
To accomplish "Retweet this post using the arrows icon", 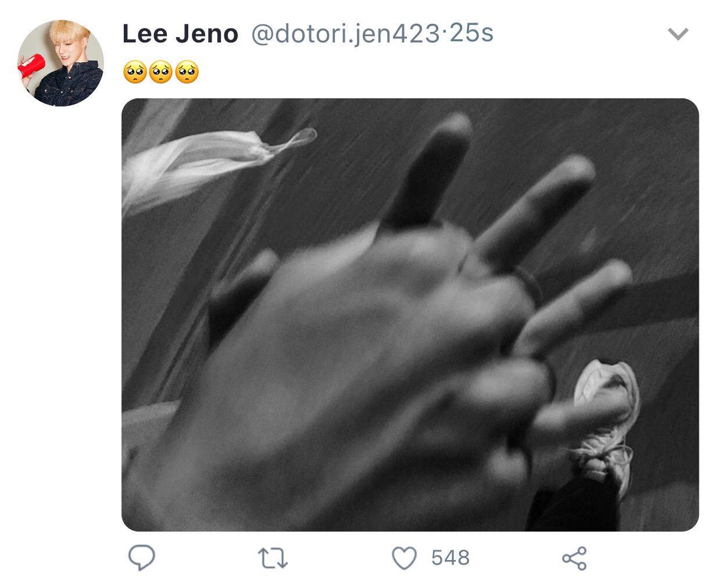I will pyautogui.click(x=273, y=558).
